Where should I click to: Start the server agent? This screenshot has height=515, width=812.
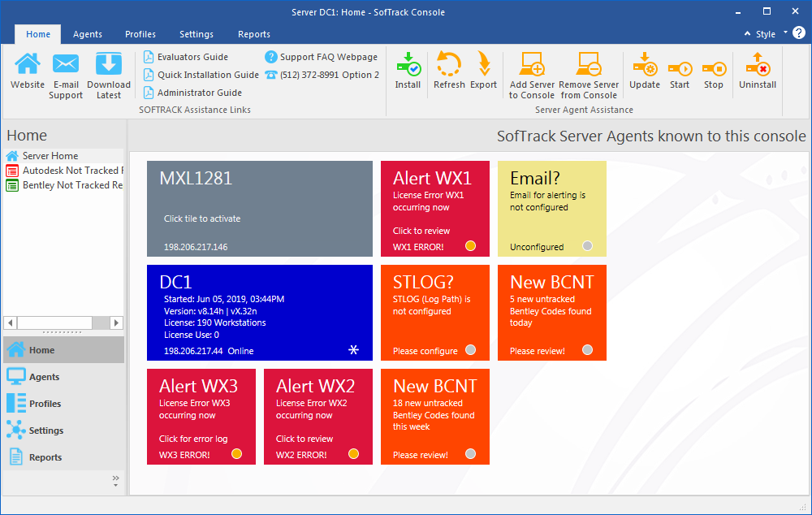680,68
